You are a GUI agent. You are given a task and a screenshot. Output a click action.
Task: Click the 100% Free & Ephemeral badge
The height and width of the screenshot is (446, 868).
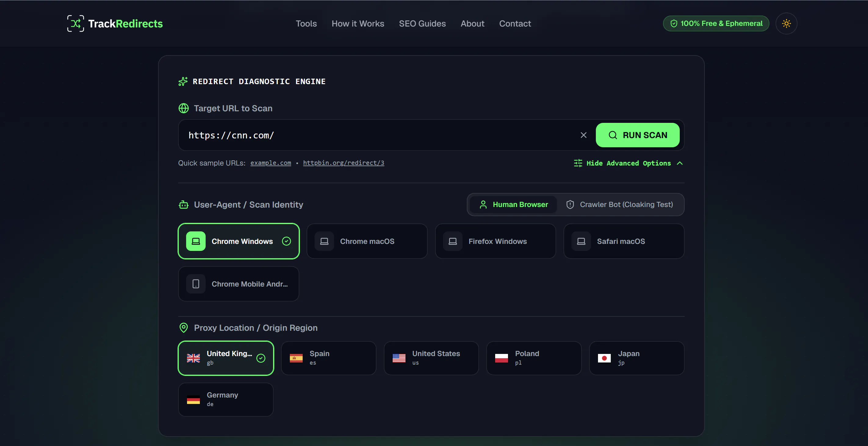(x=716, y=23)
